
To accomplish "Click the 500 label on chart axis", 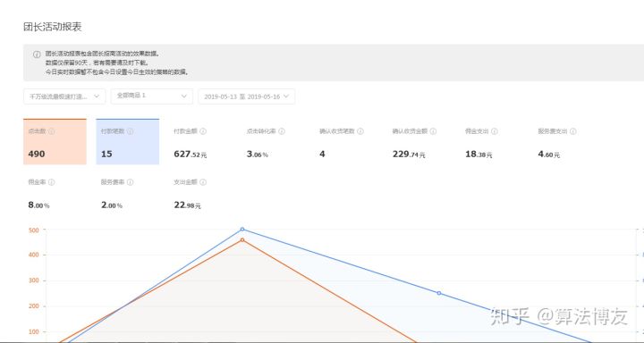I will pyautogui.click(x=34, y=230).
